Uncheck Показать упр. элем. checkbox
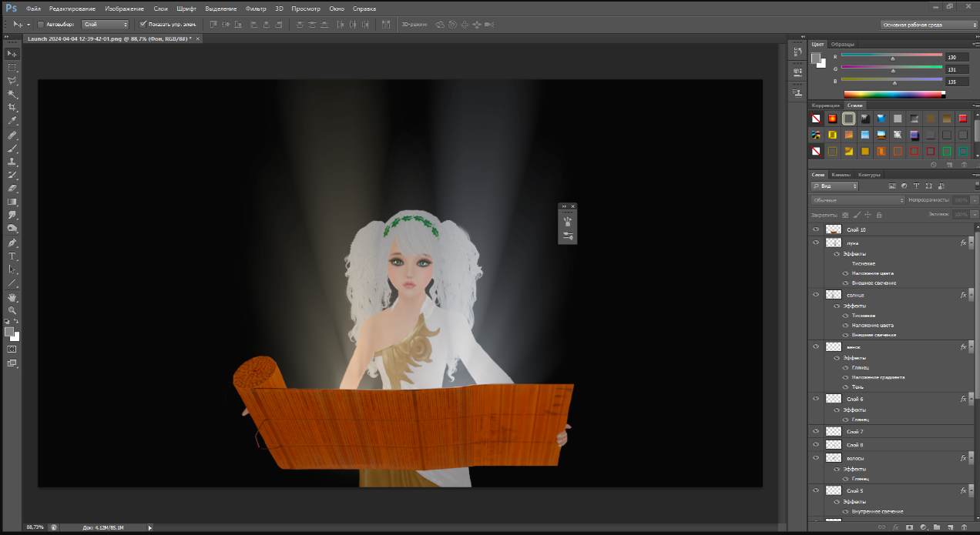Screen dimensions: 980x535 143,24
